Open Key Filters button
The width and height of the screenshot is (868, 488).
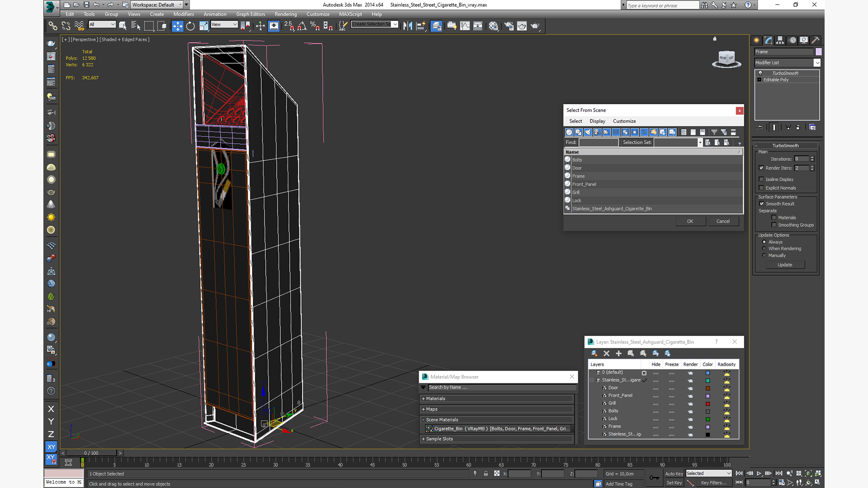click(714, 483)
